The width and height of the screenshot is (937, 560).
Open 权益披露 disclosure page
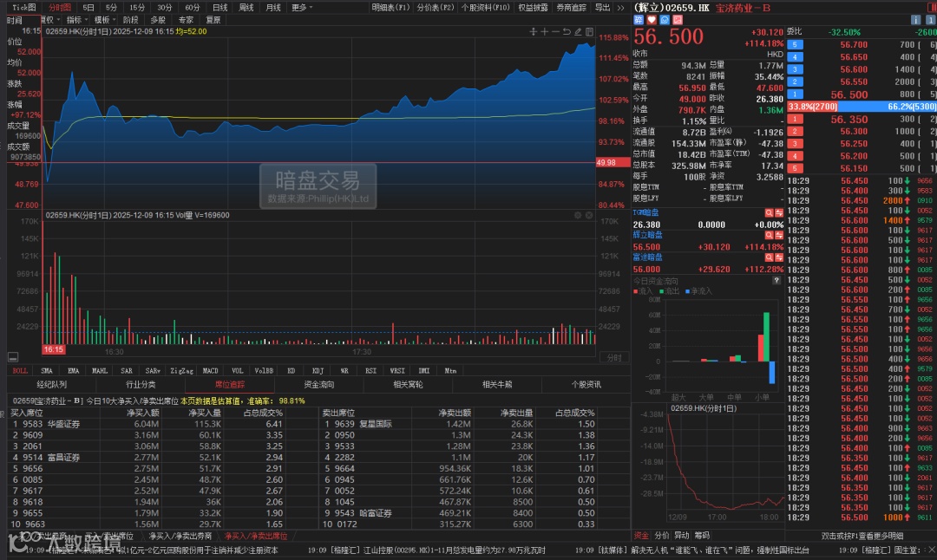pos(533,7)
